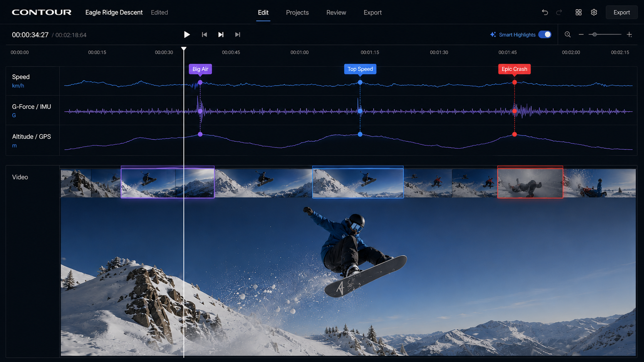
Task: Click the current timecode 00:00:34:27
Action: 30,35
